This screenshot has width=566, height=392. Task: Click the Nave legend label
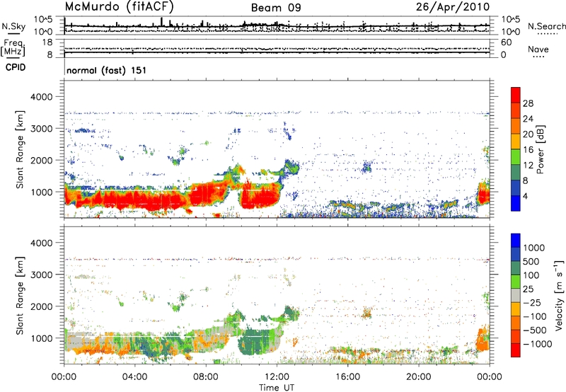click(x=538, y=49)
